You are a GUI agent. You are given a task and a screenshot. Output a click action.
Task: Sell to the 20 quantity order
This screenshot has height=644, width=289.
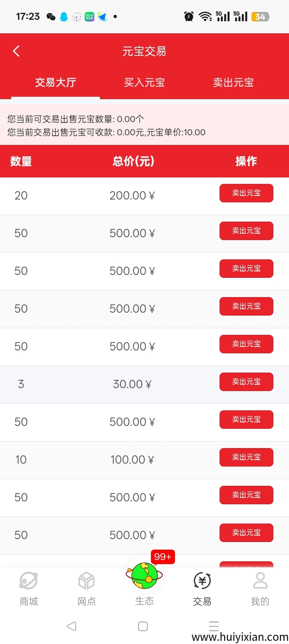(246, 193)
